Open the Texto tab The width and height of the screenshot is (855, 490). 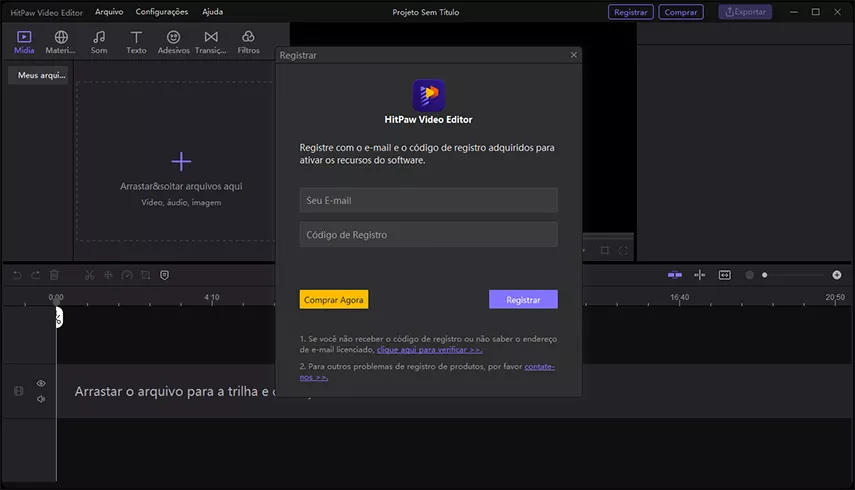coord(136,42)
